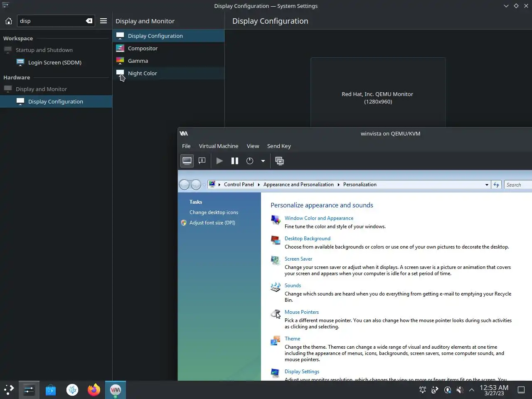The height and width of the screenshot is (399, 532).
Task: Open View menu in virt-manager
Action: pyautogui.click(x=253, y=146)
